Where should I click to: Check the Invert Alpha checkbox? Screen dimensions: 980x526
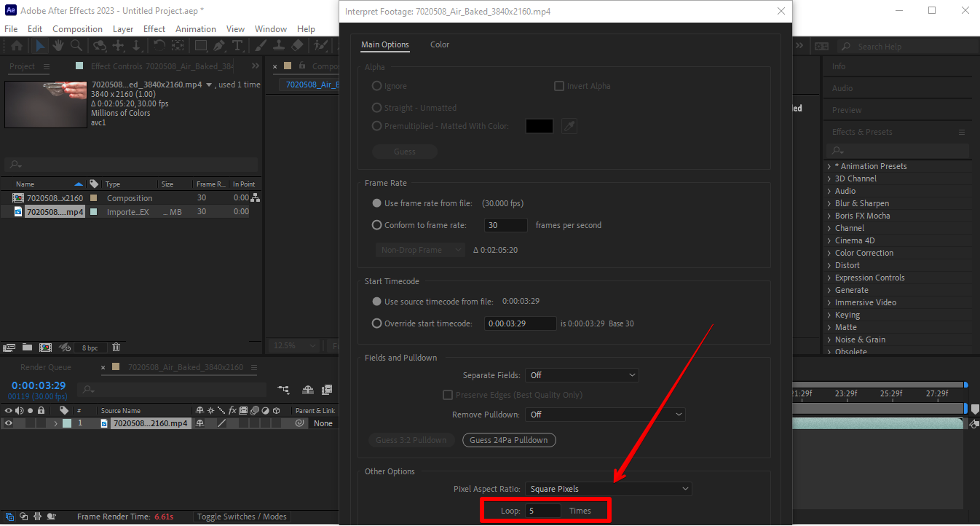559,86
